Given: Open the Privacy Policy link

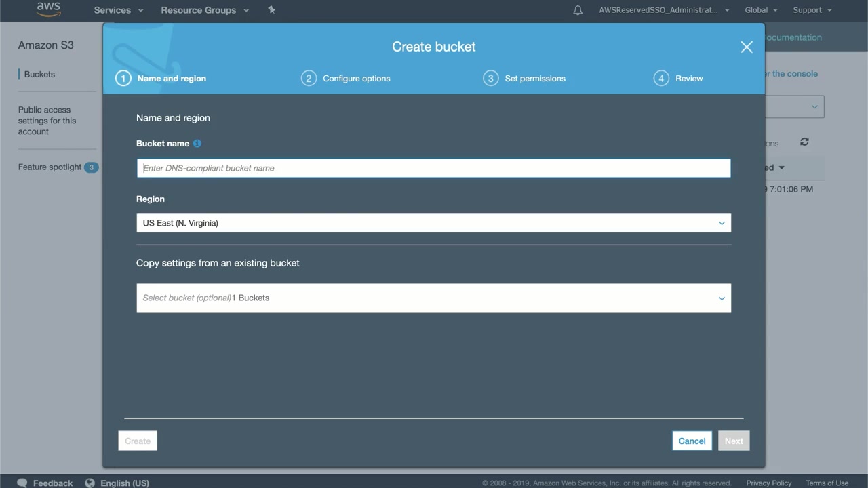Looking at the screenshot, I should [x=769, y=483].
